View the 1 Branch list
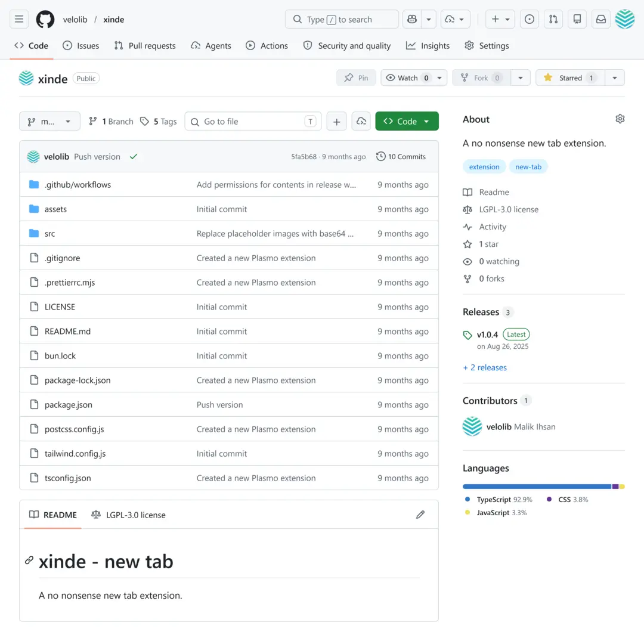 112,122
